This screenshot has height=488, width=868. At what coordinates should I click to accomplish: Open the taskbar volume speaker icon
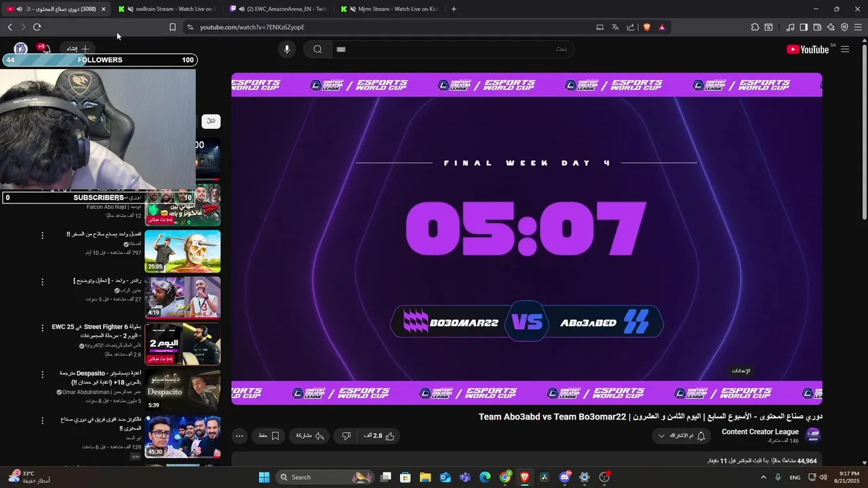(823, 477)
